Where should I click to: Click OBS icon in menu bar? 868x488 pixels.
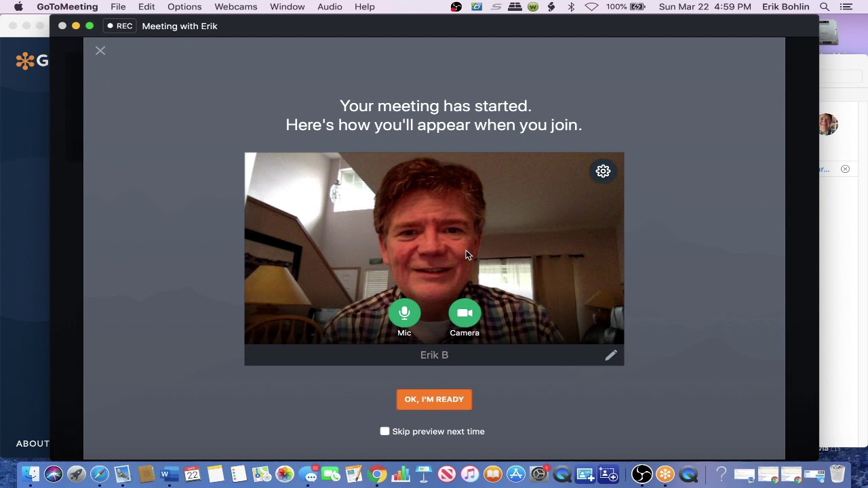point(456,7)
